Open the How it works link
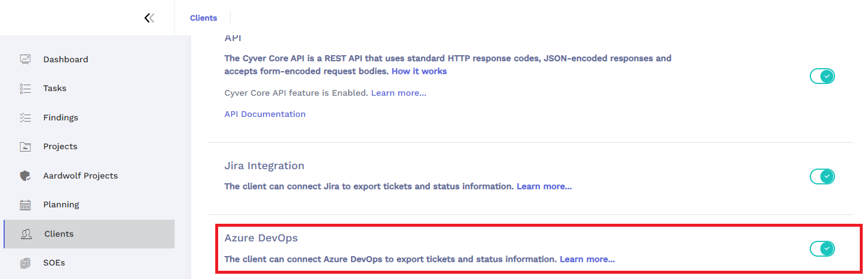Image resolution: width=868 pixels, height=279 pixels. click(x=419, y=71)
